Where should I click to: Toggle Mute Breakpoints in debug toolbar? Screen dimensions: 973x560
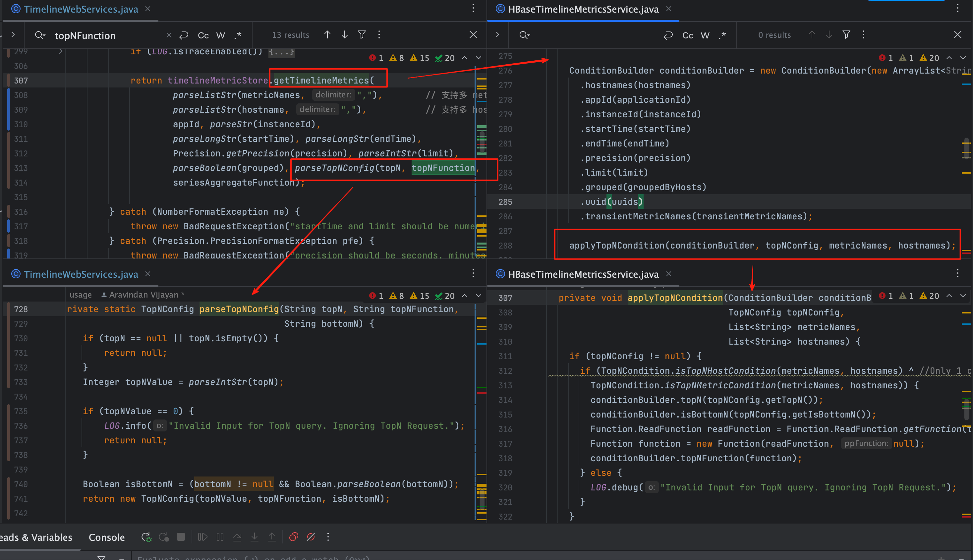311,537
